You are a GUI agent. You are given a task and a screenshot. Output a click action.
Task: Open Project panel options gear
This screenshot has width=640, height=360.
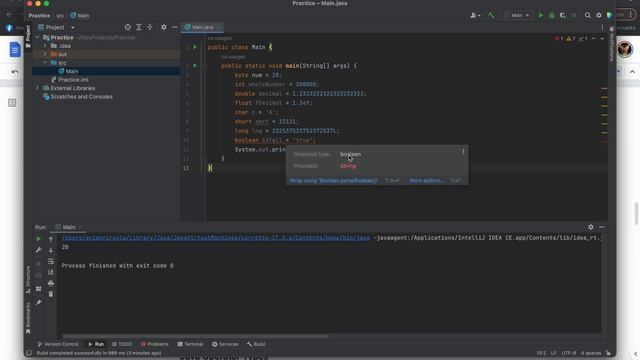tap(164, 27)
